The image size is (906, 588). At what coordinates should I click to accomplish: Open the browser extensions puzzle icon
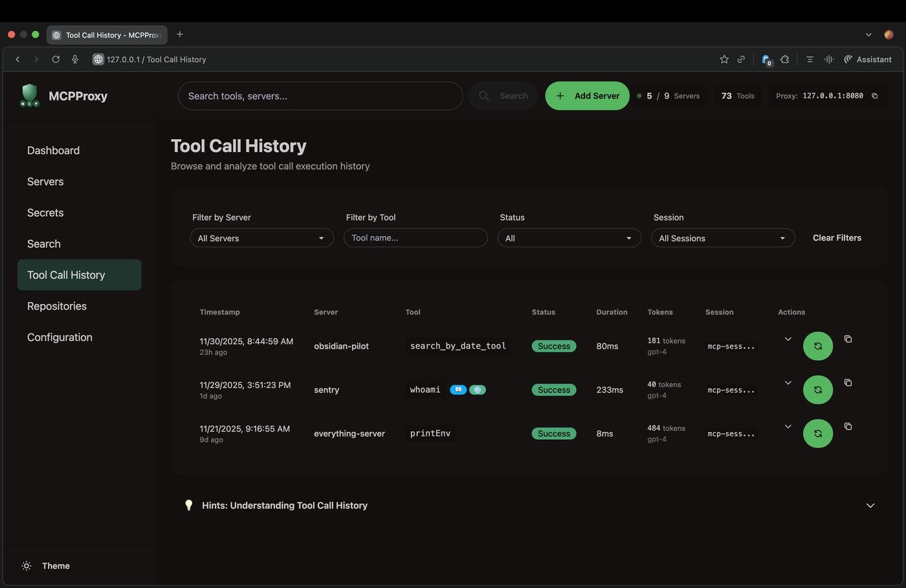[x=785, y=60]
